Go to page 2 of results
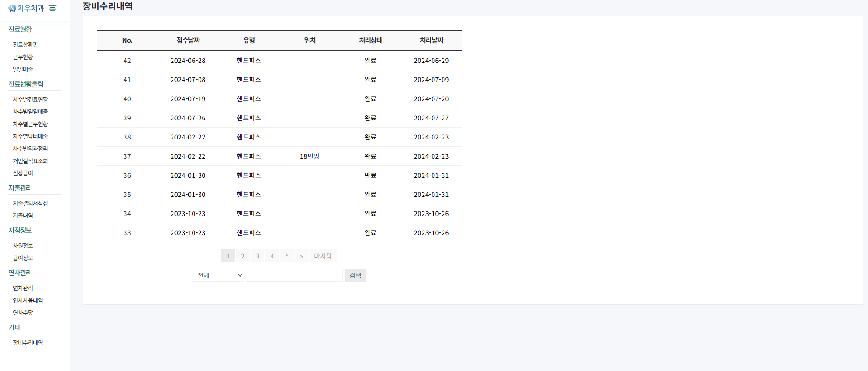Image resolution: width=868 pixels, height=371 pixels. pyautogui.click(x=243, y=256)
